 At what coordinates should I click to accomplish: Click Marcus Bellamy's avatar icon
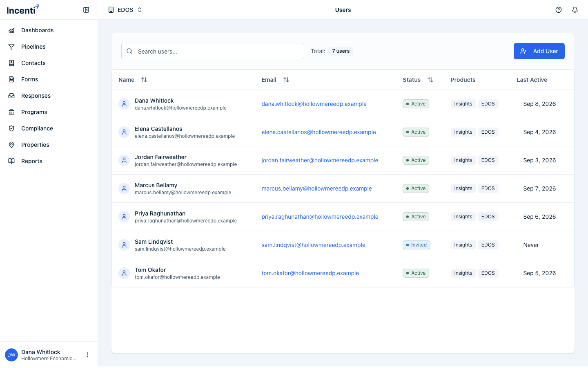[x=124, y=188]
